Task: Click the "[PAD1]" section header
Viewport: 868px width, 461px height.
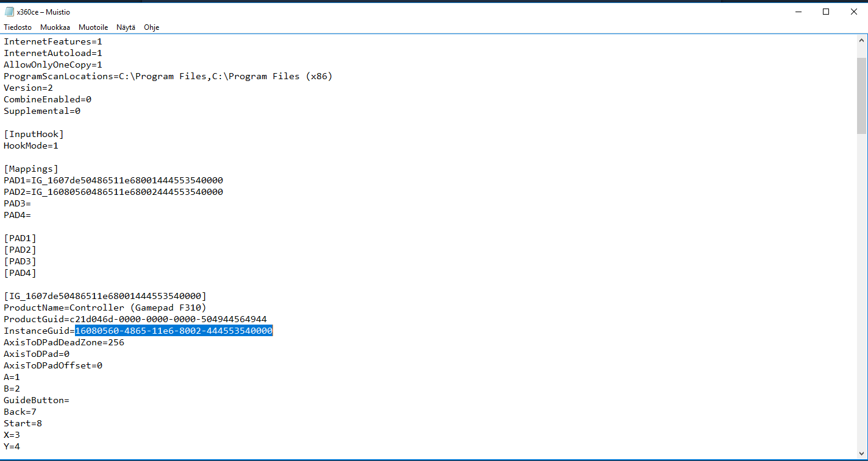Action: pyautogui.click(x=20, y=238)
